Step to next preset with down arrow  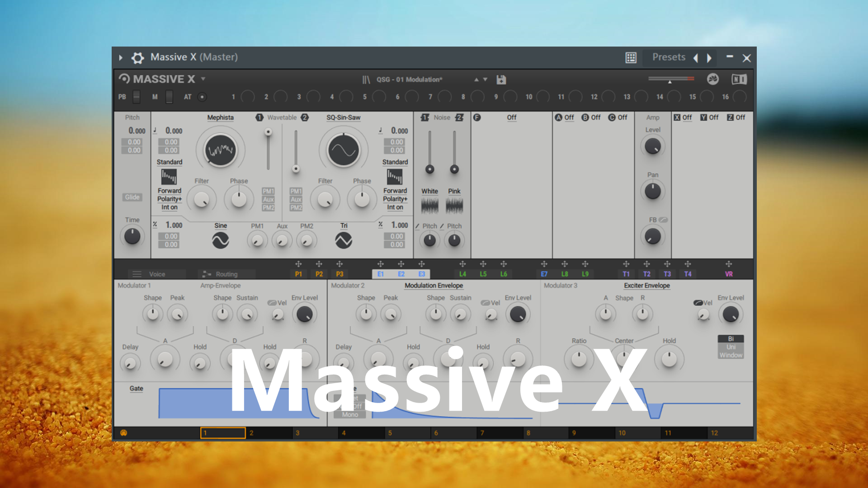[x=485, y=80]
